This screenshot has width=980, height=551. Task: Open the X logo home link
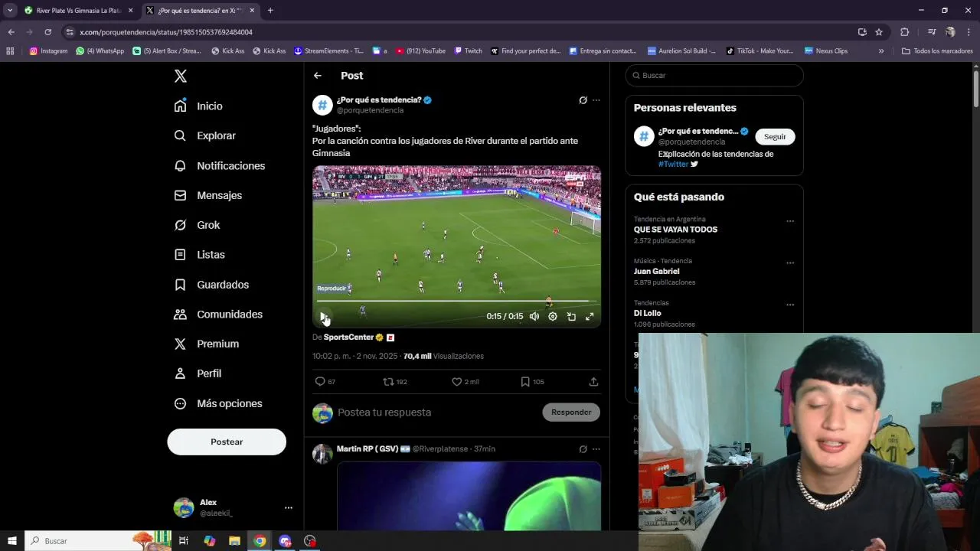tap(181, 76)
